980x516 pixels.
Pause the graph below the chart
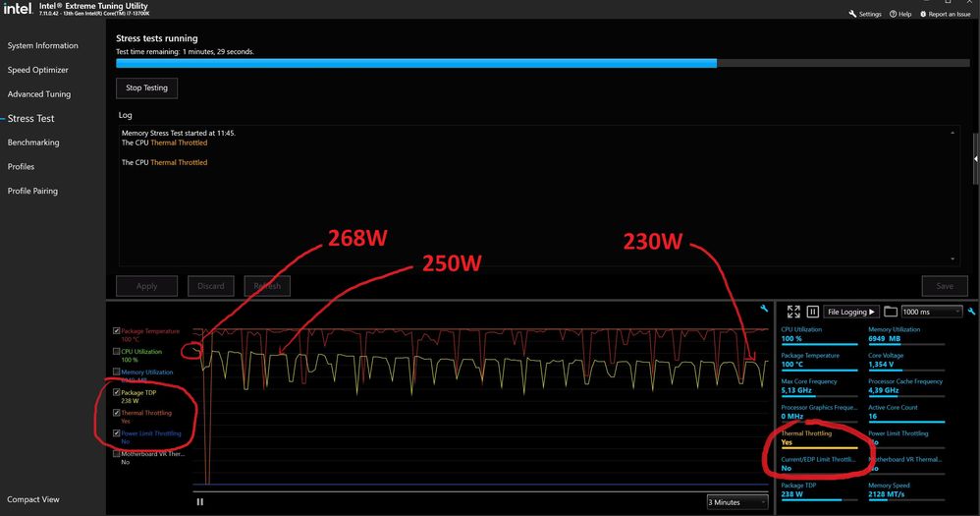tap(200, 501)
